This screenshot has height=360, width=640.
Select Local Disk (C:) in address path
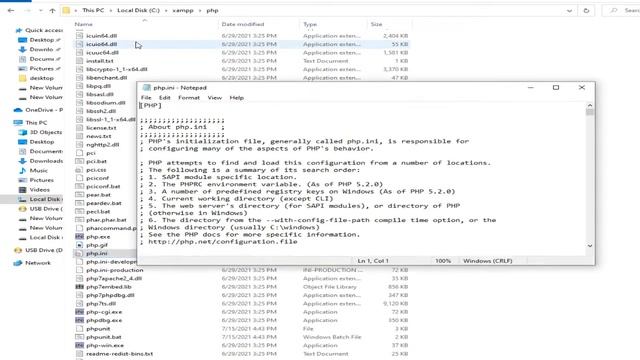(138, 10)
